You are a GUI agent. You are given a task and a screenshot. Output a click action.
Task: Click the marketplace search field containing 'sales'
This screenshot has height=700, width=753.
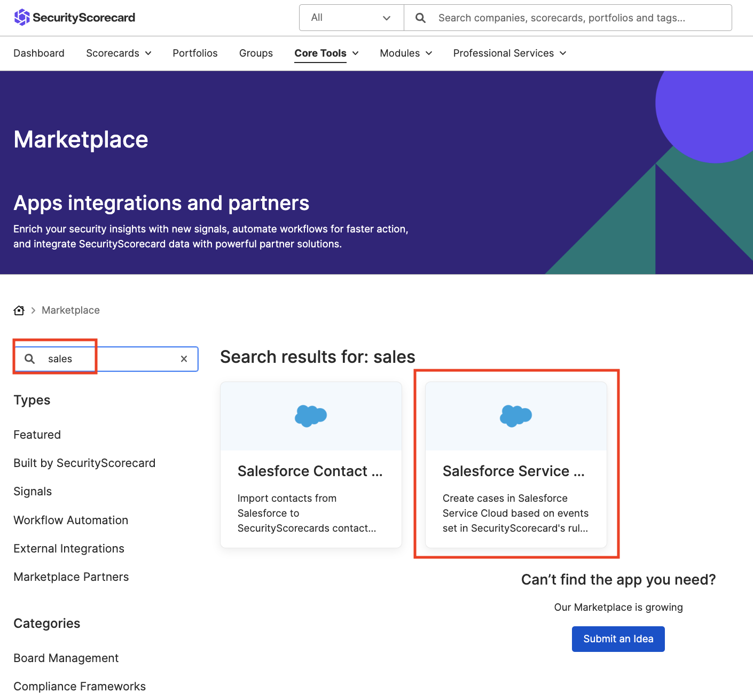pyautogui.click(x=106, y=359)
